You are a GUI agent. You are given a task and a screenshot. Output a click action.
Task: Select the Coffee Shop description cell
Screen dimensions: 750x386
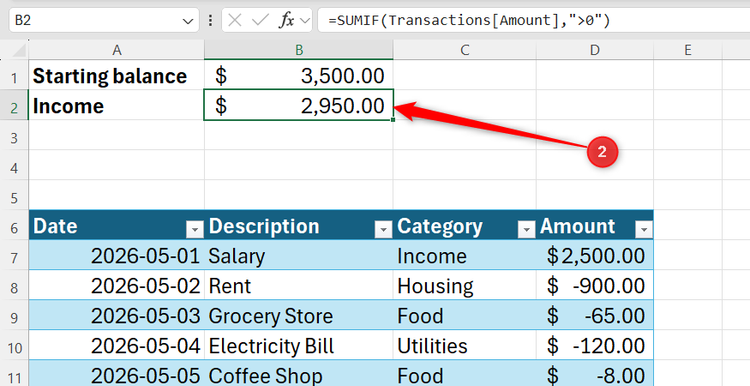pyautogui.click(x=299, y=374)
